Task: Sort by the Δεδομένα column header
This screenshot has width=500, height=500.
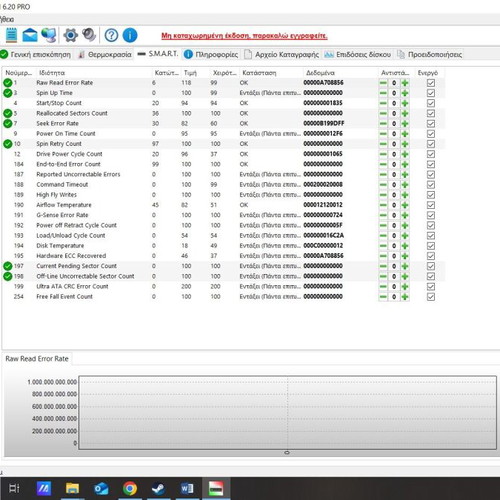Action: click(x=340, y=73)
